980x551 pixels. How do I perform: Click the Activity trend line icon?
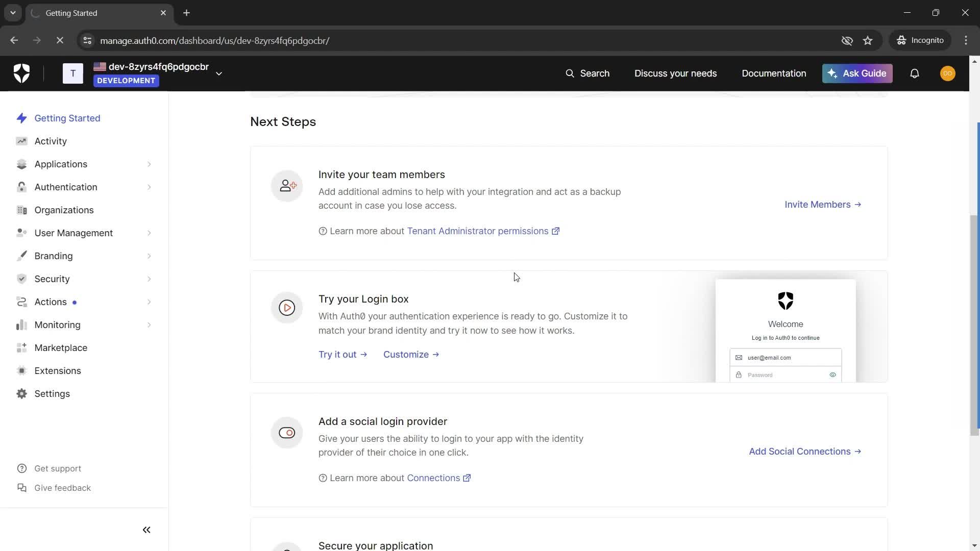coord(21,141)
